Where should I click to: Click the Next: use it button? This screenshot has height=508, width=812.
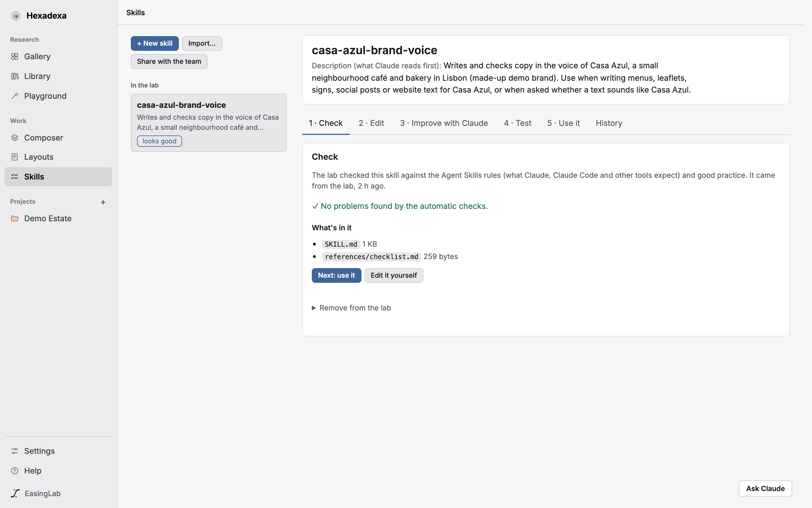(x=336, y=275)
